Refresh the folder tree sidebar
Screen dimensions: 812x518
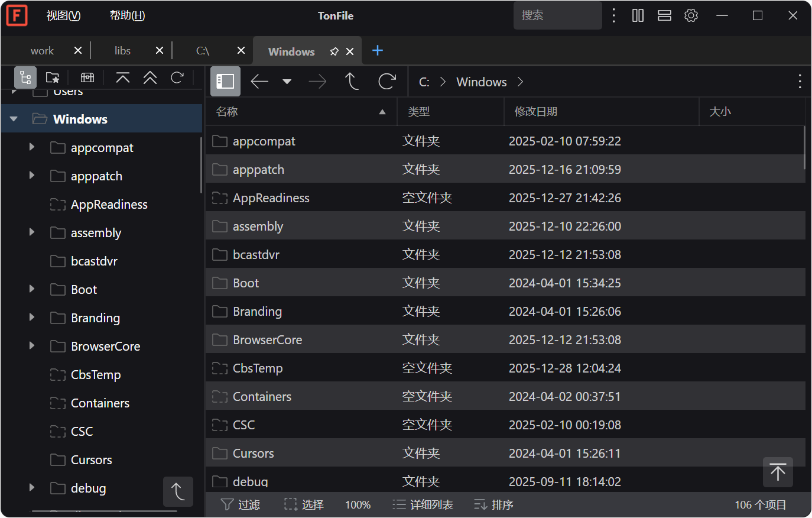[x=177, y=77]
